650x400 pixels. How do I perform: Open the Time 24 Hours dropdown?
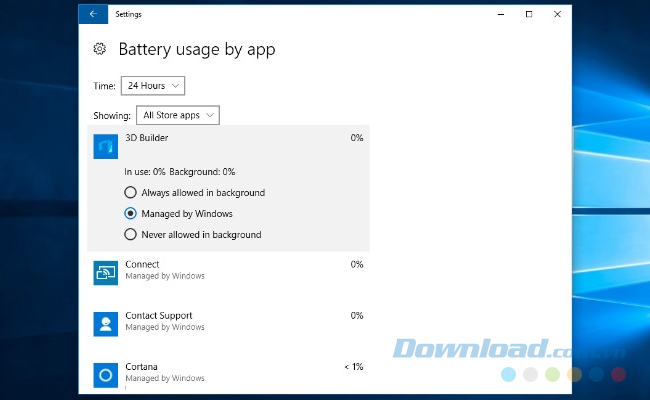[x=153, y=86]
